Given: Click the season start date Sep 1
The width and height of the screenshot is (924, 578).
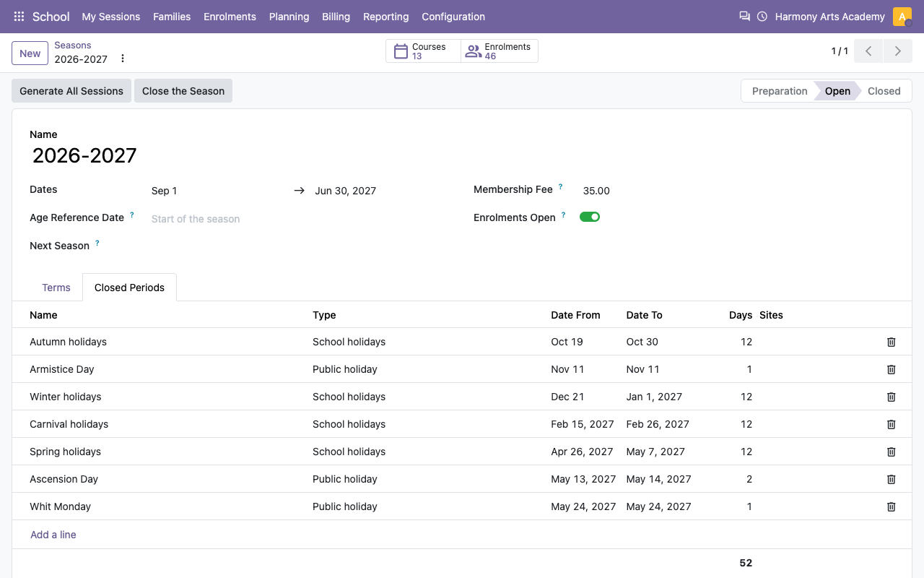Looking at the screenshot, I should (217, 191).
